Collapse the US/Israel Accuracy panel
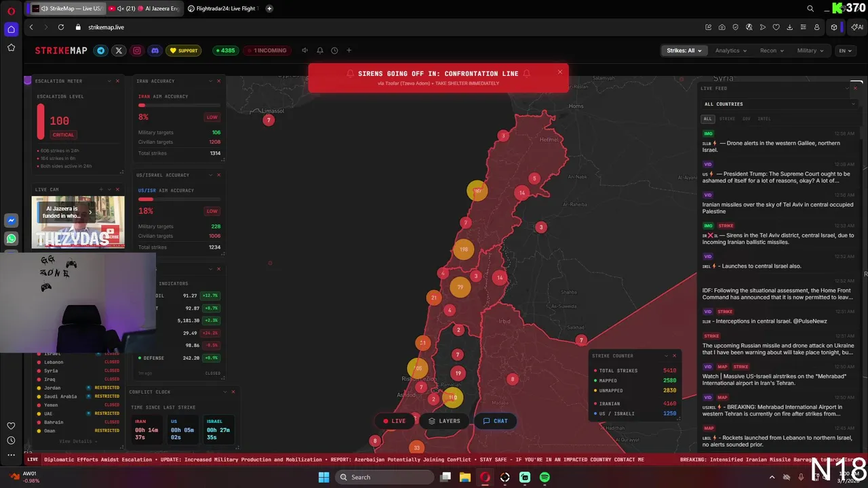 [210, 175]
